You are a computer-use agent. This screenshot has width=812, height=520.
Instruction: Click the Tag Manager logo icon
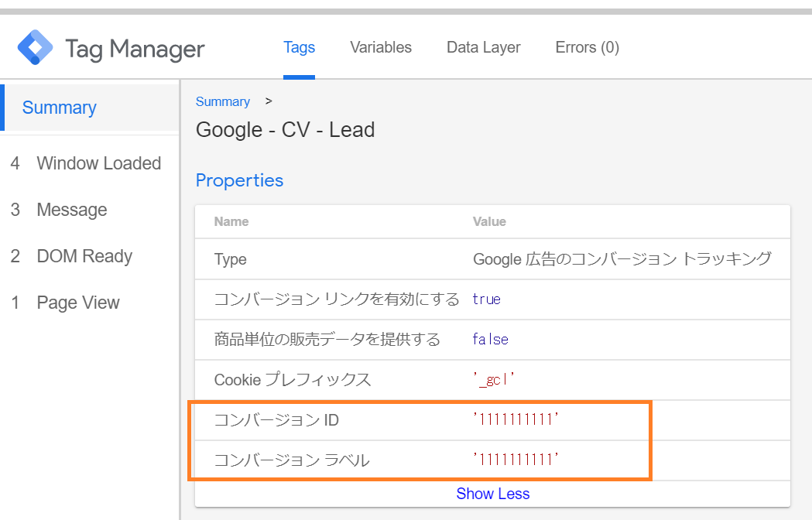pyautogui.click(x=36, y=49)
